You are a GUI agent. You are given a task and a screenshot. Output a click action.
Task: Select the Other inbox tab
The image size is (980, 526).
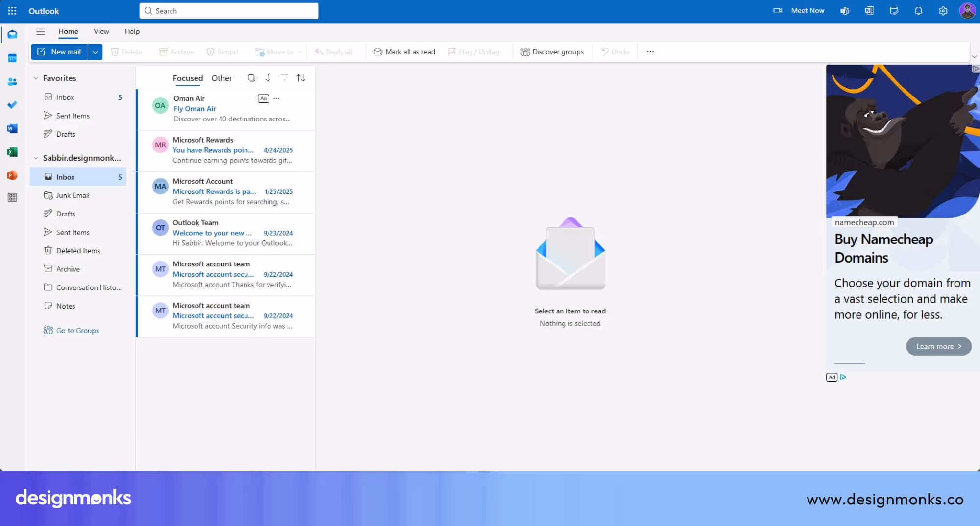(x=221, y=78)
